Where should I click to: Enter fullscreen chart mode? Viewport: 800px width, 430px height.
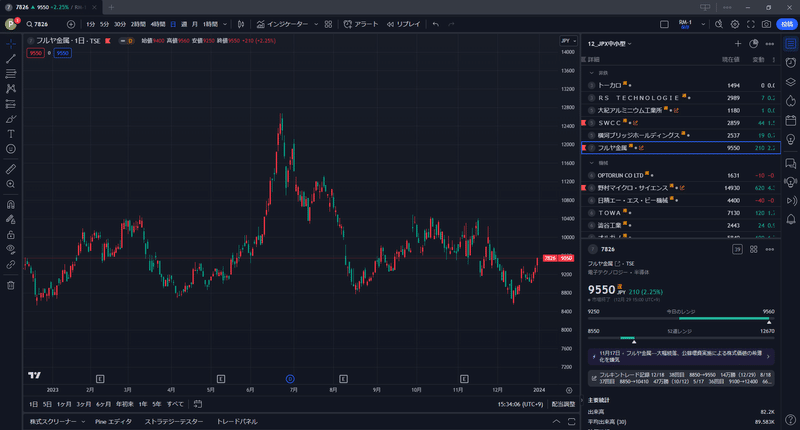click(x=751, y=24)
